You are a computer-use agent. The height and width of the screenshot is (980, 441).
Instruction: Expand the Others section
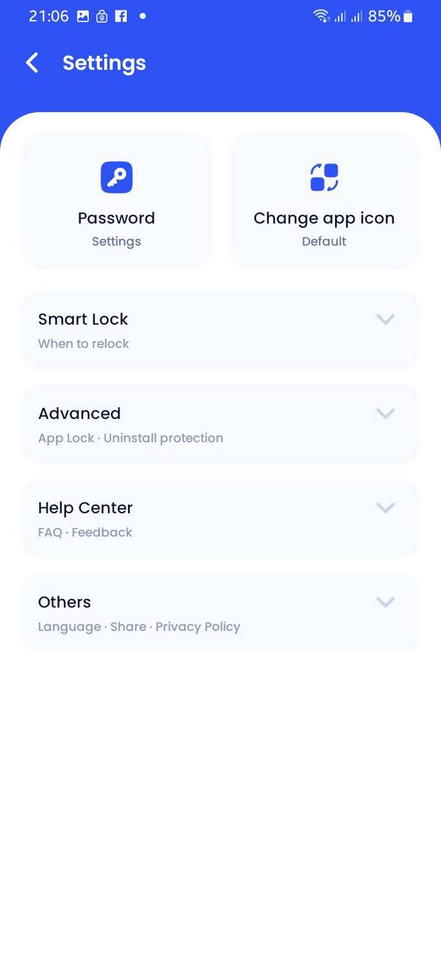385,601
